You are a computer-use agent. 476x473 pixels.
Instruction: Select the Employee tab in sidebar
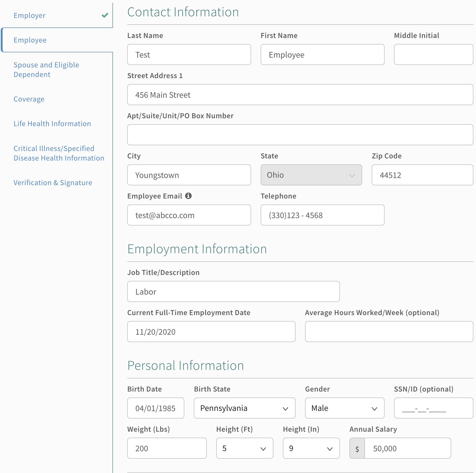point(30,40)
